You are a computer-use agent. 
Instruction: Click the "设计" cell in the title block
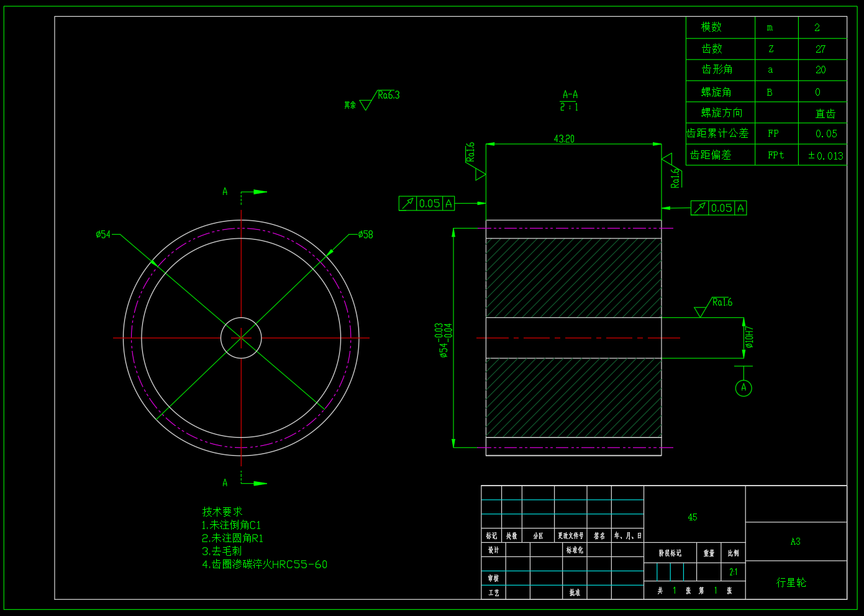click(x=493, y=550)
